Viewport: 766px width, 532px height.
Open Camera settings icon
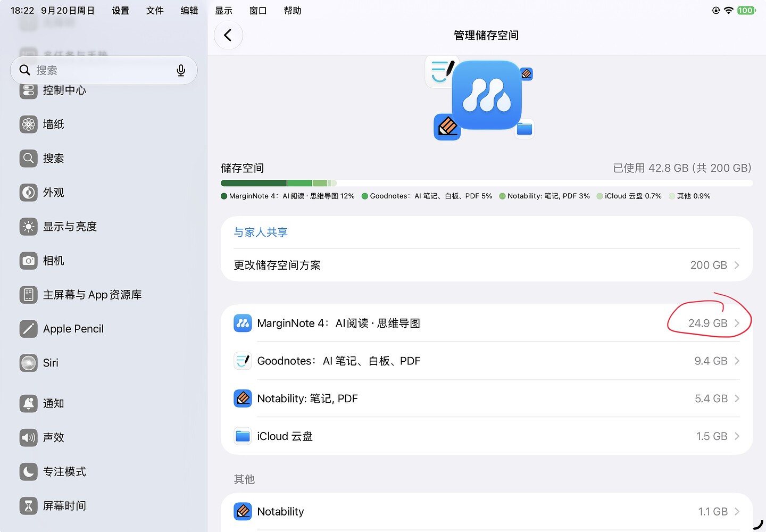(29, 261)
